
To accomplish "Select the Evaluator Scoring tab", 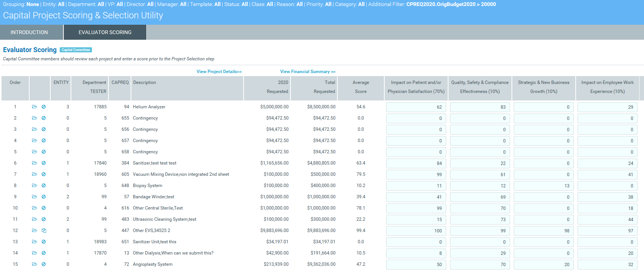I will coord(105,32).
